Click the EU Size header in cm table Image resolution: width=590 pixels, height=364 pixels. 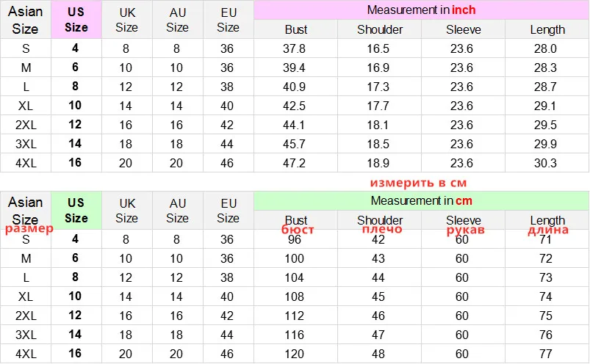point(229,211)
